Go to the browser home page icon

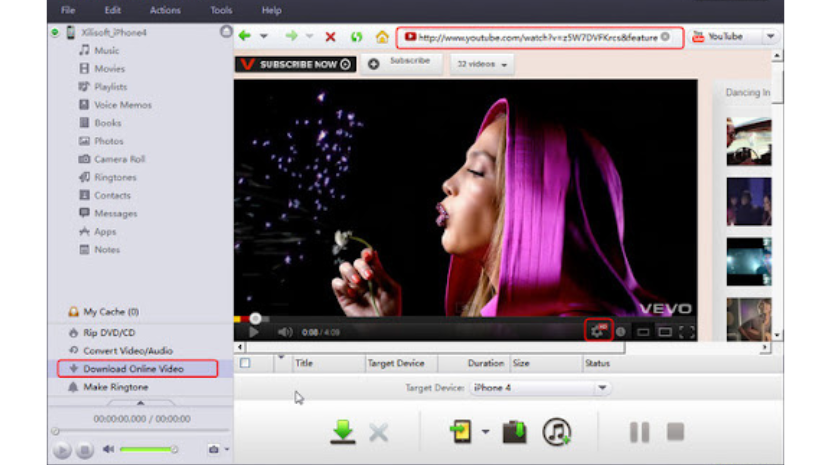pyautogui.click(x=381, y=37)
